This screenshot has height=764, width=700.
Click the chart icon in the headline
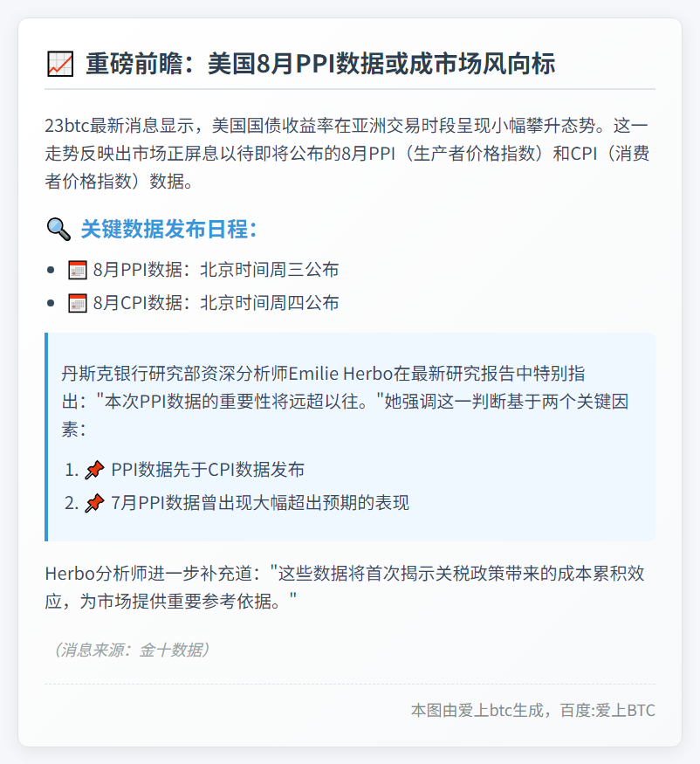pos(59,64)
